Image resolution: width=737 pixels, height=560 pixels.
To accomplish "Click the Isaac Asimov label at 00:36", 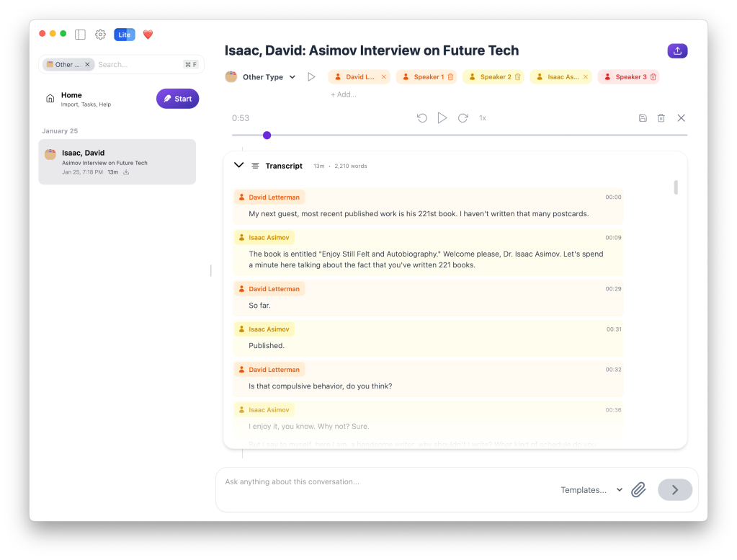I will pyautogui.click(x=264, y=410).
